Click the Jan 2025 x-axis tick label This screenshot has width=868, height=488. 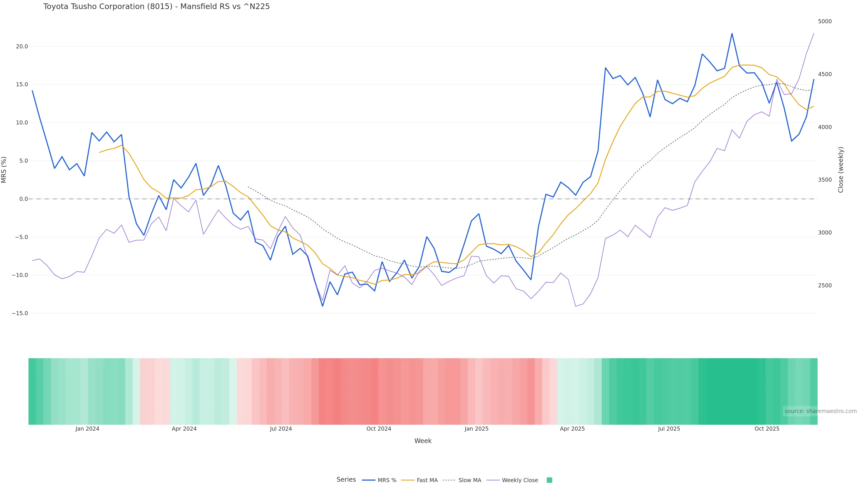coord(476,429)
